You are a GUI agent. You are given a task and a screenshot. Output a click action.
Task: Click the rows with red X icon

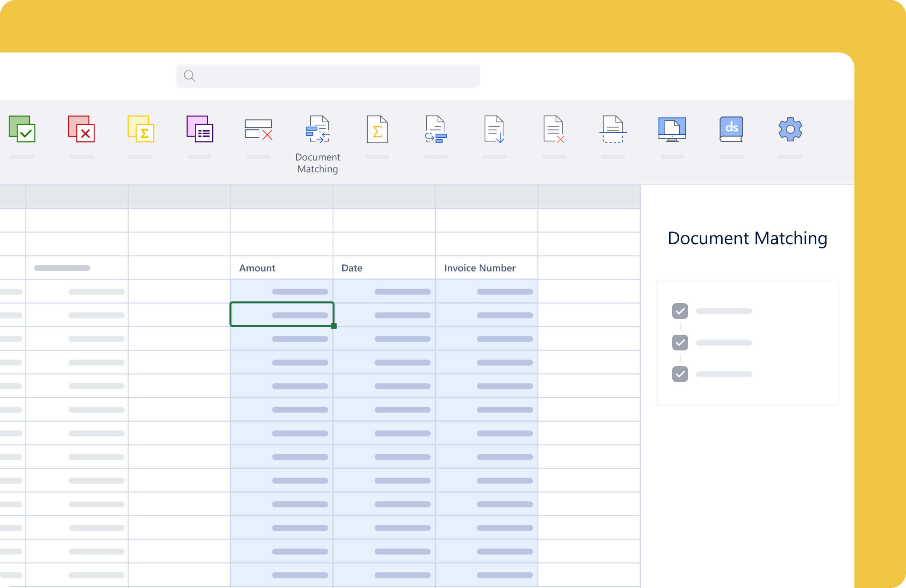(x=259, y=130)
